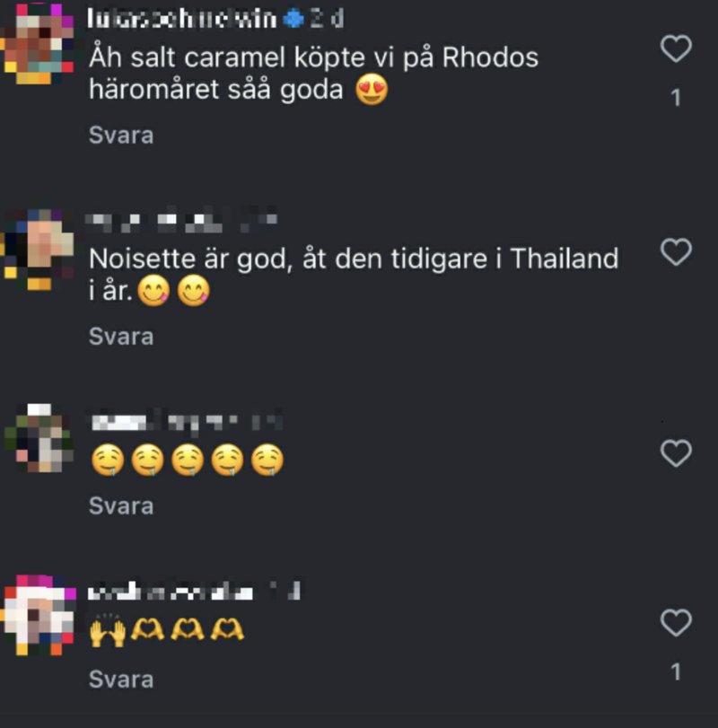The height and width of the screenshot is (728, 718).
Task: Open the profile picture of the salt caramel commenter
Action: pyautogui.click(x=38, y=44)
